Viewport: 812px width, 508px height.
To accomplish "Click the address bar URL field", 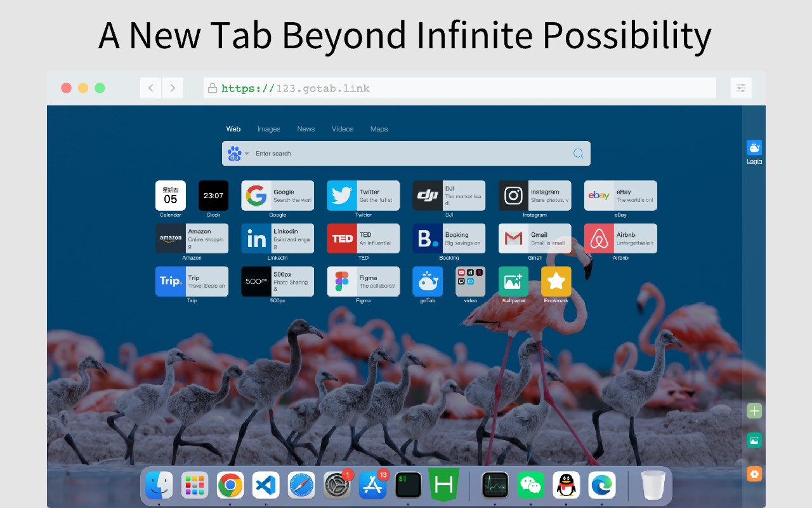I will (x=460, y=88).
